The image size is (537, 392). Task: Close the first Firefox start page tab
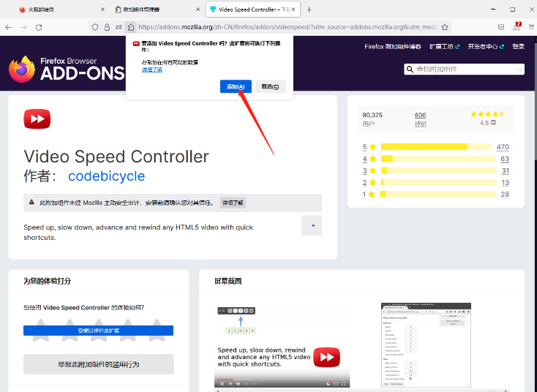(102, 10)
